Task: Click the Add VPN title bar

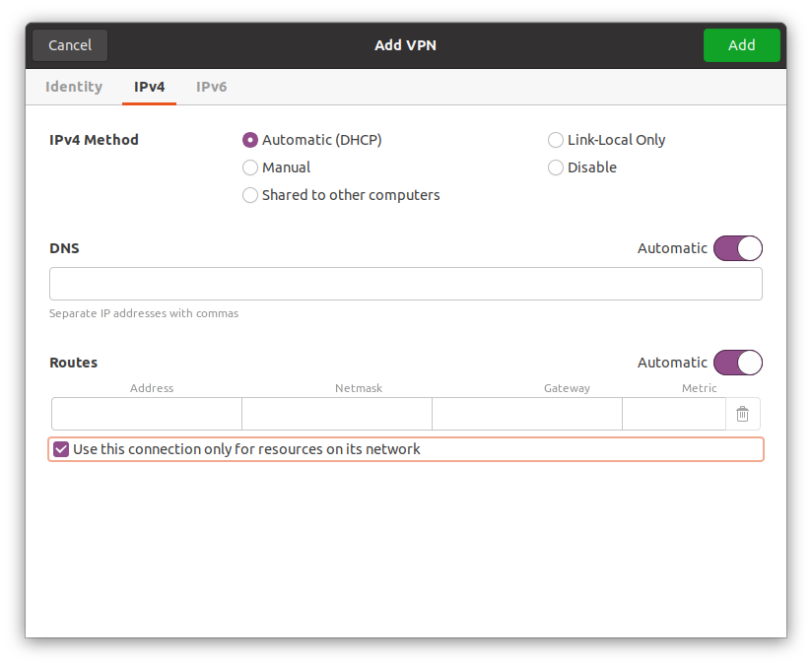Action: [405, 45]
